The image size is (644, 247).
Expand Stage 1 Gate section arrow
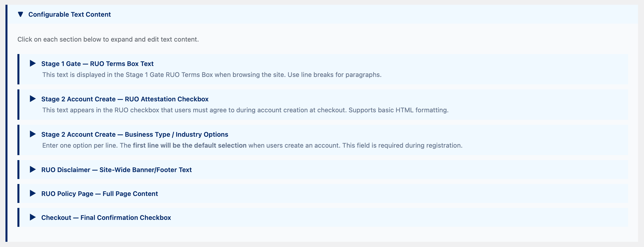tap(33, 63)
